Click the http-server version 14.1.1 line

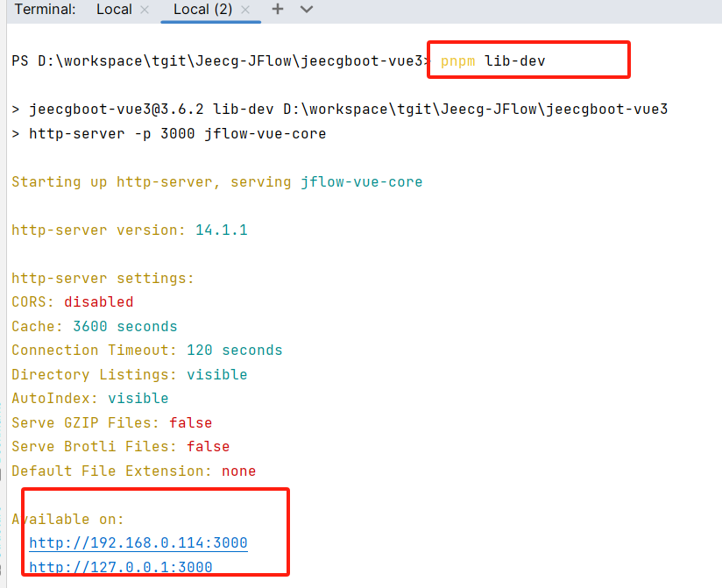[x=129, y=230]
